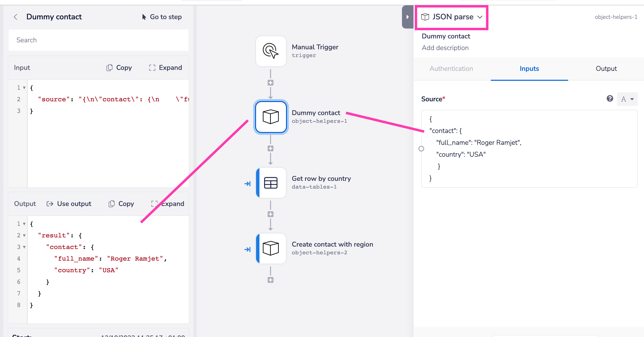Open the Get row by country table node

pyautogui.click(x=271, y=183)
